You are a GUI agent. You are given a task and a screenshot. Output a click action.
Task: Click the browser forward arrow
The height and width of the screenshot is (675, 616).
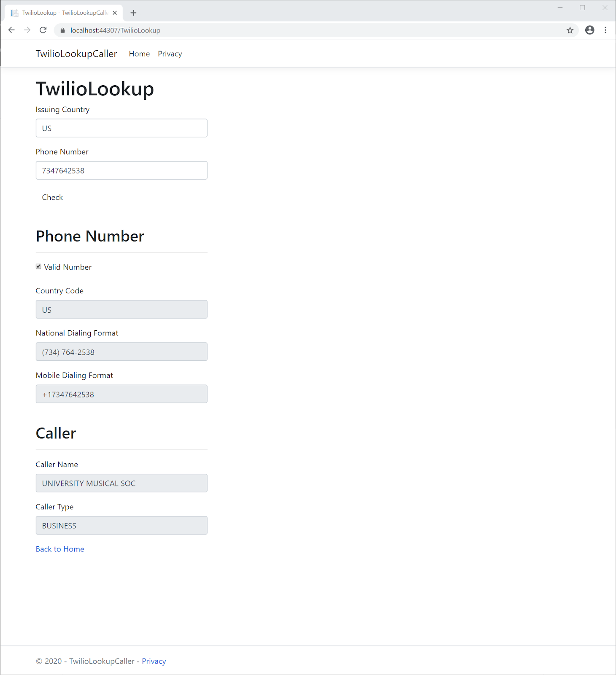coord(27,30)
